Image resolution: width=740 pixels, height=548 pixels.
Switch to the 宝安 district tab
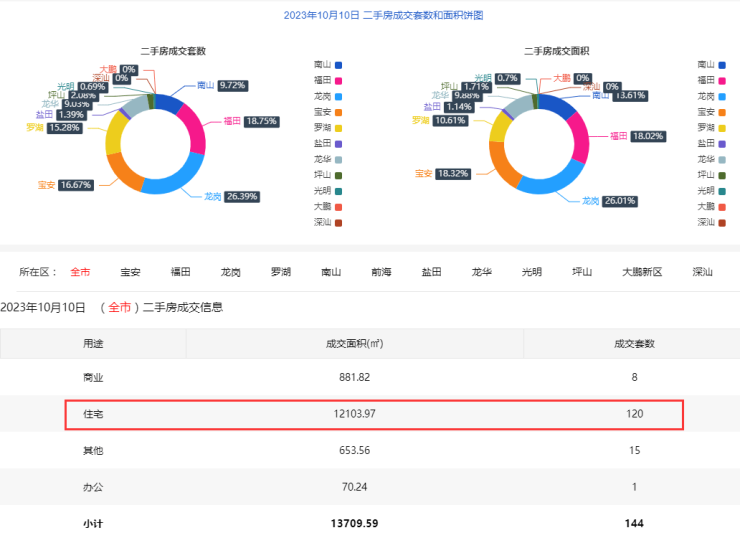tap(130, 272)
